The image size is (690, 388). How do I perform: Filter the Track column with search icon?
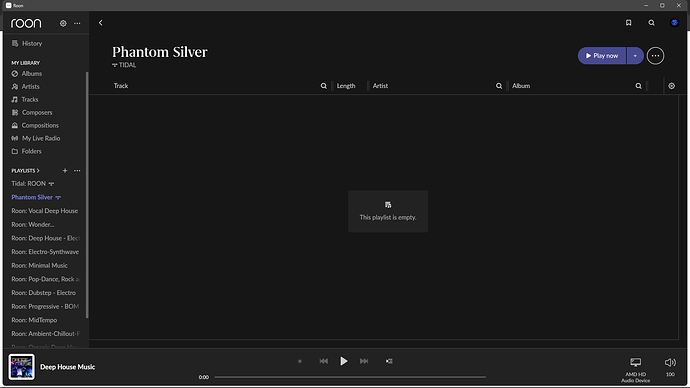pos(323,86)
